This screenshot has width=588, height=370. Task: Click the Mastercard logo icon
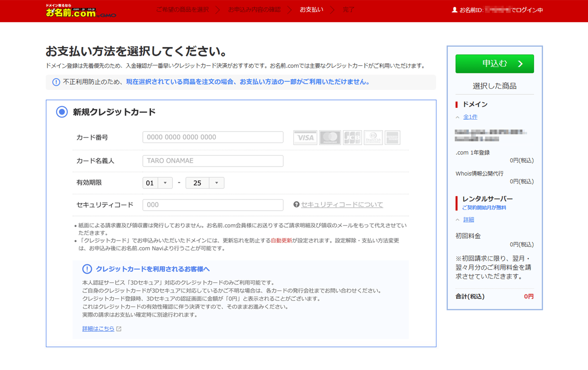(x=330, y=138)
